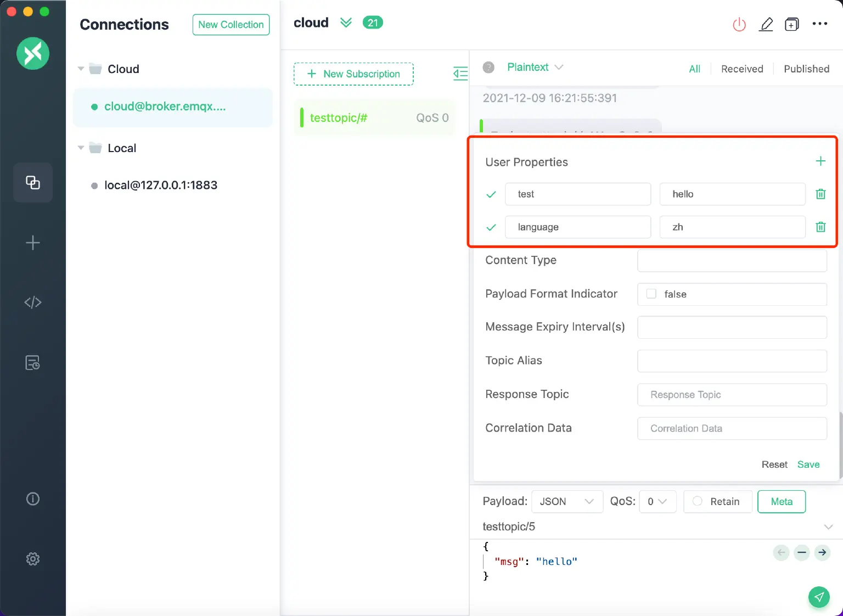Open the Scripts editor in the sidebar
The image size is (843, 616).
coord(32,302)
